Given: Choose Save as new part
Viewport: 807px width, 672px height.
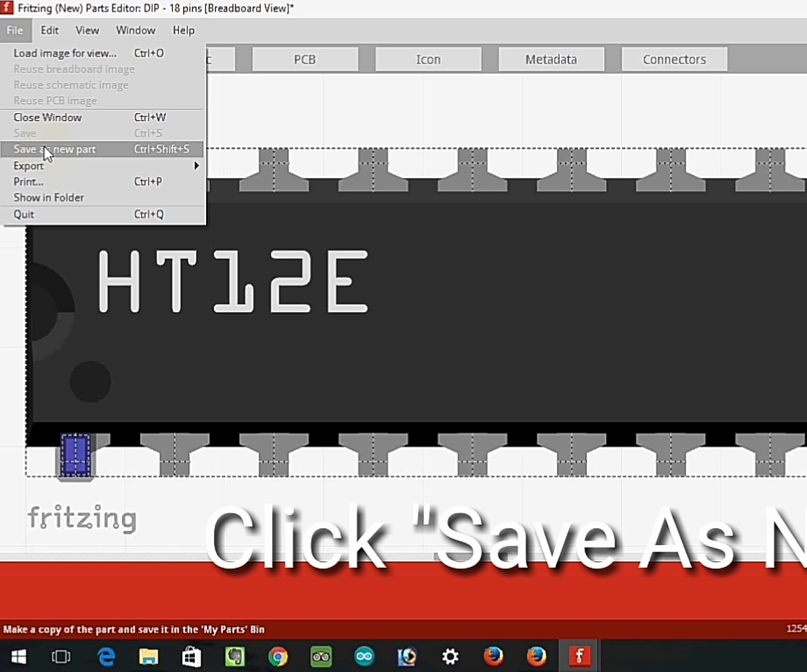Looking at the screenshot, I should 103,149.
